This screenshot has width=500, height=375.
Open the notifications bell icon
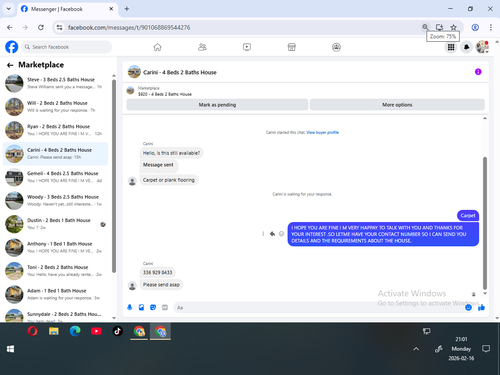(467, 47)
